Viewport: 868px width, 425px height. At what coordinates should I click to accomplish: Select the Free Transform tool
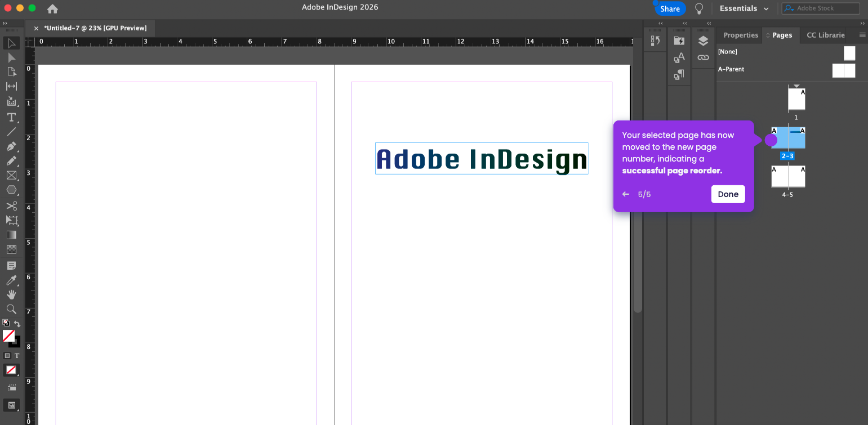click(x=11, y=220)
